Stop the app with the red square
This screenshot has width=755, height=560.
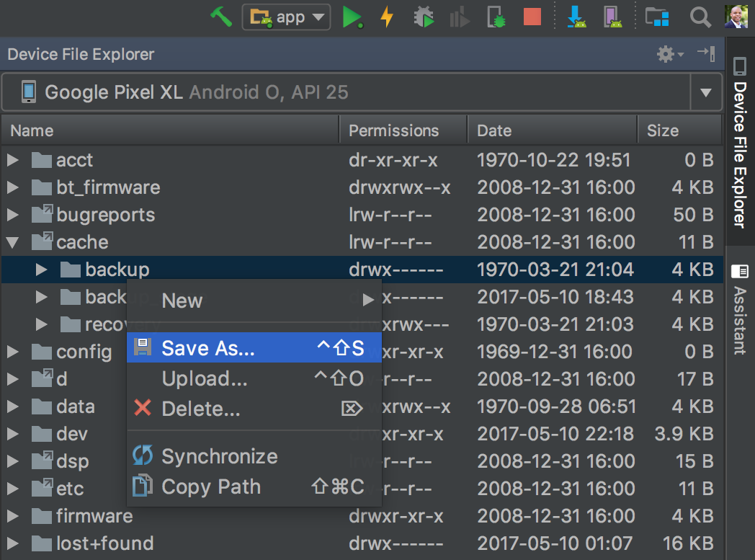click(x=532, y=17)
